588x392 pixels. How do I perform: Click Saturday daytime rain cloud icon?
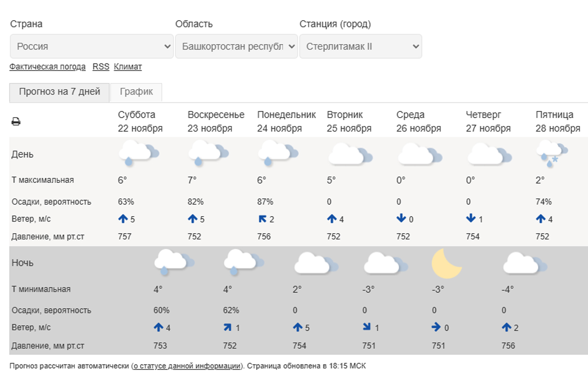pyautogui.click(x=139, y=152)
